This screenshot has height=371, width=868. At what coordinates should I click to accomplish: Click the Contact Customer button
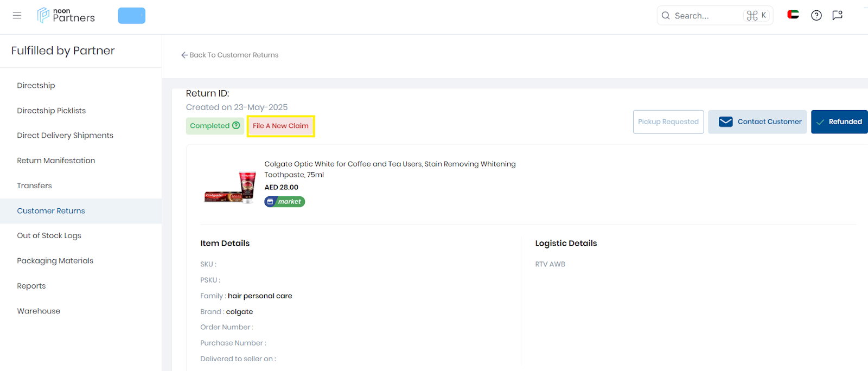757,121
